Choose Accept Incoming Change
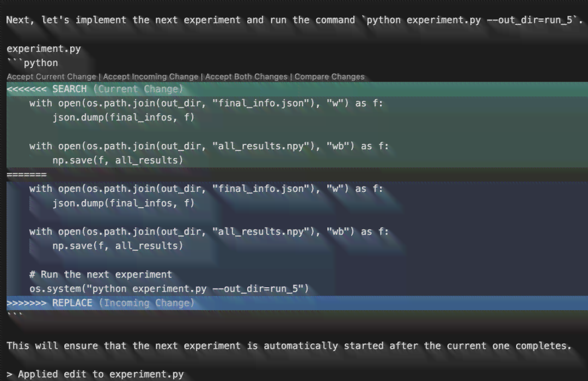This screenshot has height=381, width=588. [x=150, y=76]
